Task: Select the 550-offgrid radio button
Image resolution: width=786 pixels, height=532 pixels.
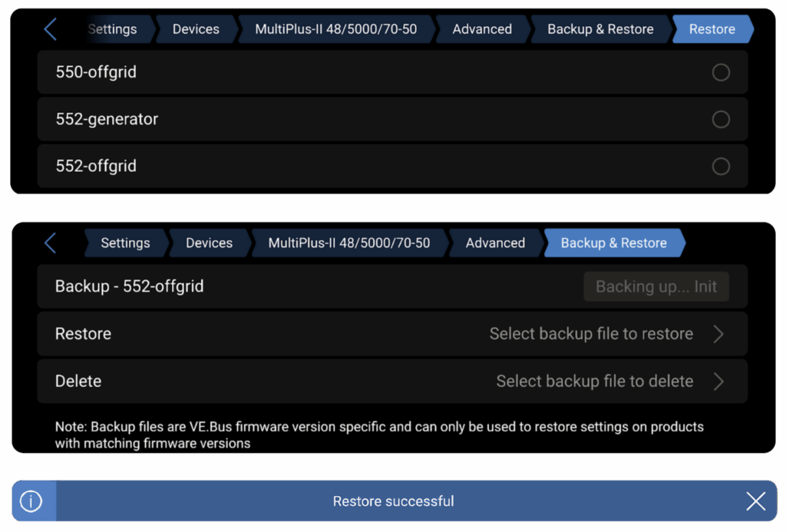Action: click(x=721, y=72)
